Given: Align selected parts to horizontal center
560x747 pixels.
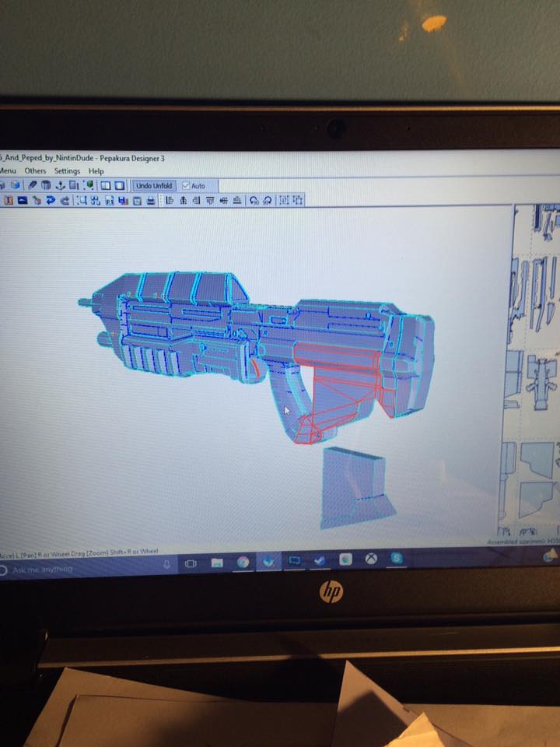Looking at the screenshot, I should point(183,201).
